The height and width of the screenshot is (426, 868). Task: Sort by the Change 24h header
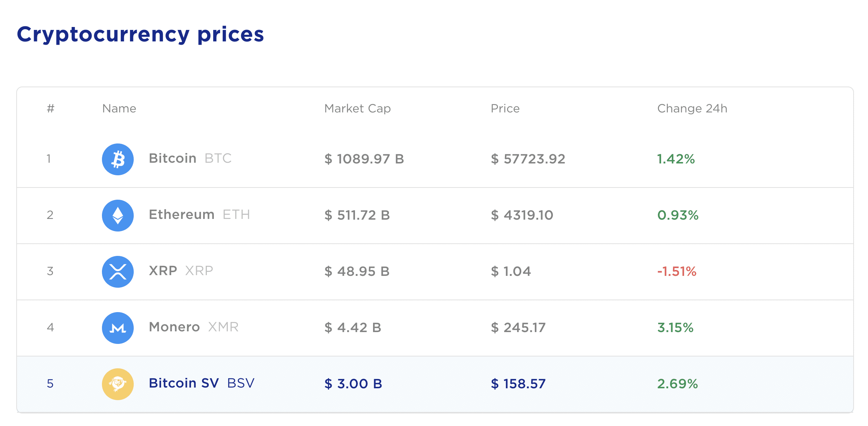point(692,108)
